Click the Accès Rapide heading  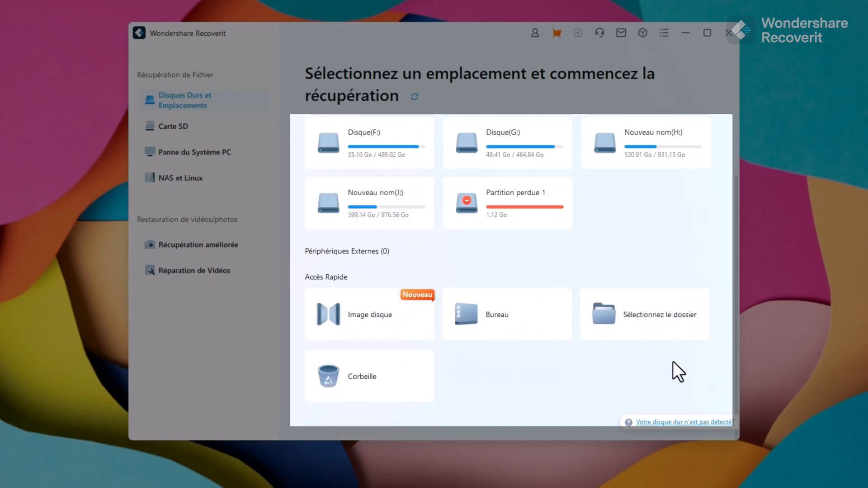(326, 277)
